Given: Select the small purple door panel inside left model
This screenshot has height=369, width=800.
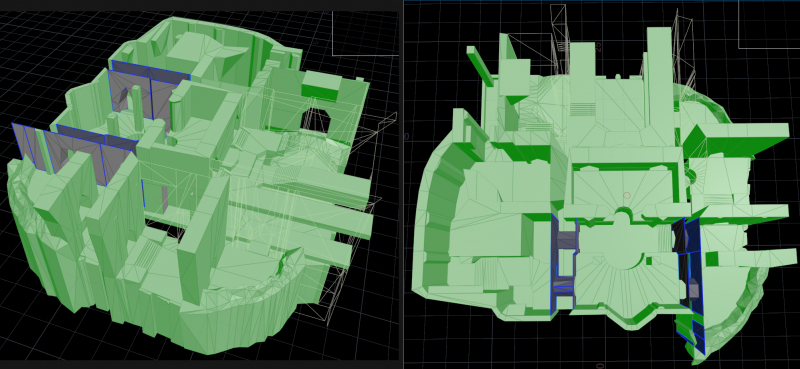Looking at the screenshot, I should click(x=165, y=199).
